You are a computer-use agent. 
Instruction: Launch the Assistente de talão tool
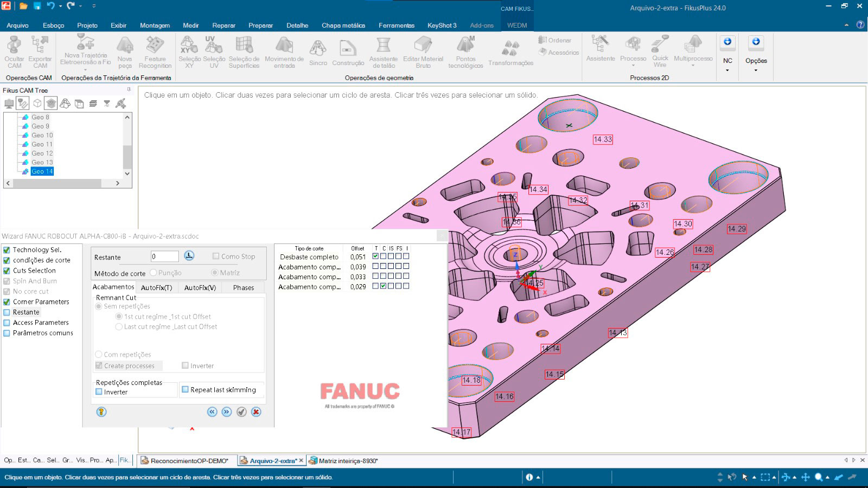point(384,52)
